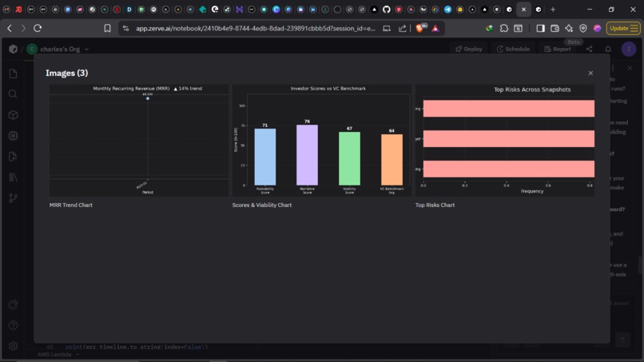Click the MRR data point marker

pyautogui.click(x=148, y=98)
